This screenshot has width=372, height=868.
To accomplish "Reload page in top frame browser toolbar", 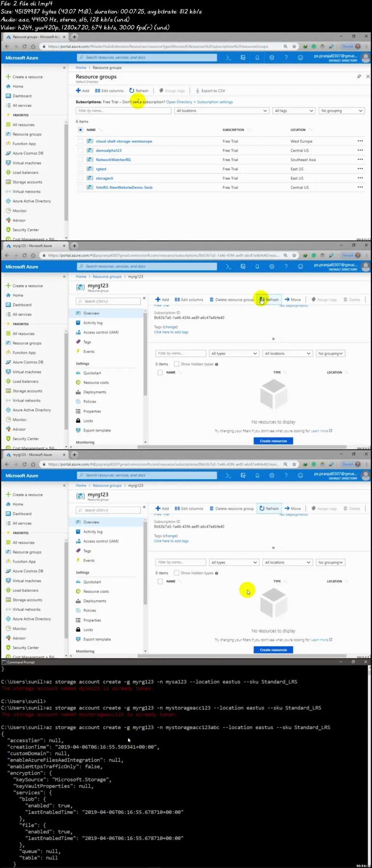I will (x=24, y=47).
